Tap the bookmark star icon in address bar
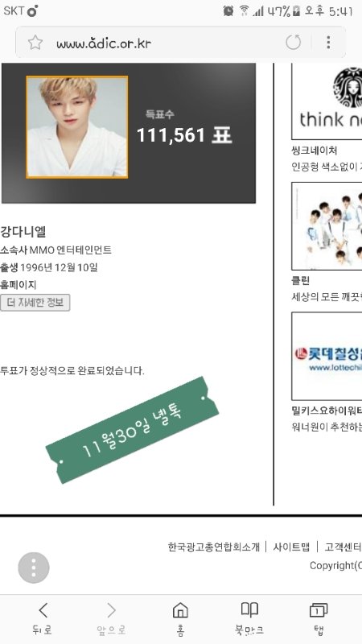 (35, 43)
